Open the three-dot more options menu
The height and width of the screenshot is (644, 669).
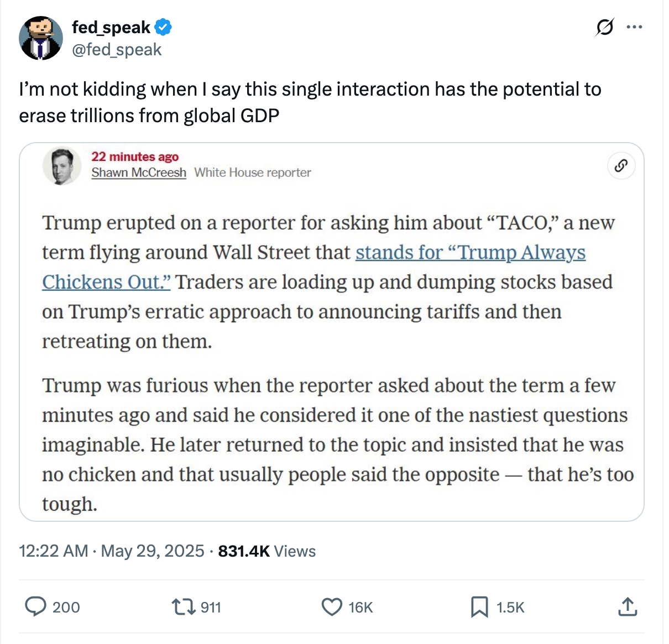point(634,27)
